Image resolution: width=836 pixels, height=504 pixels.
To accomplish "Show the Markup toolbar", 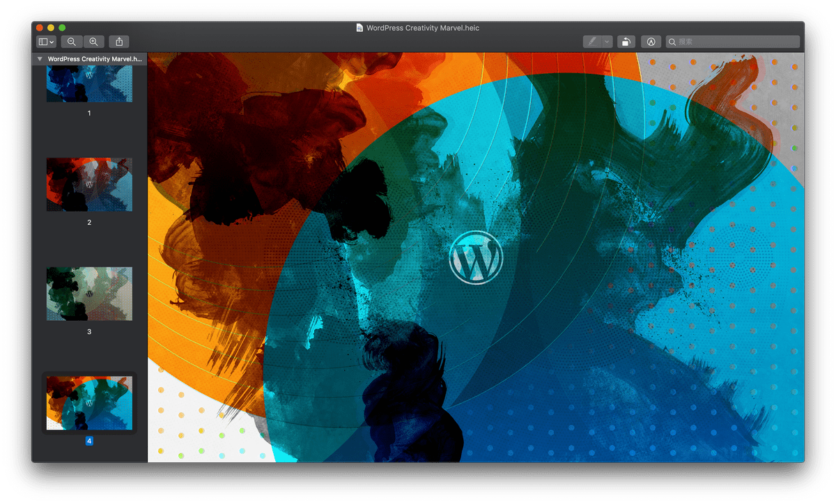I will point(651,42).
